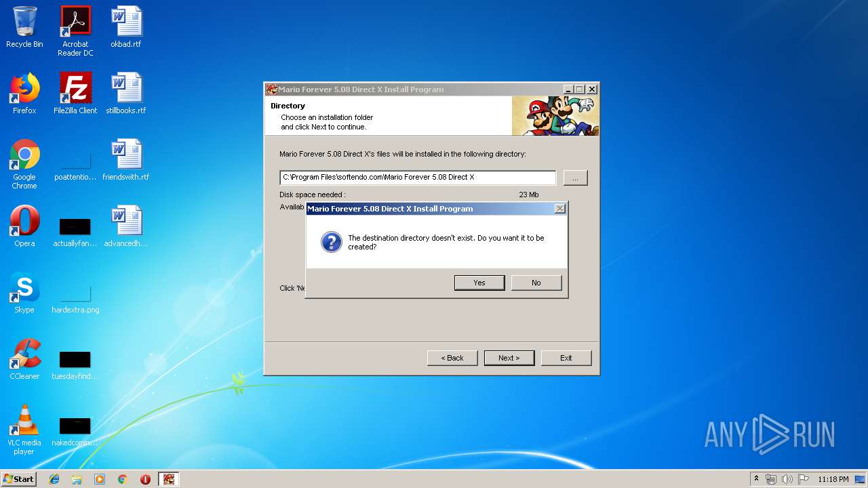The image size is (868, 488).
Task: Click the installation path input field
Action: click(x=418, y=178)
